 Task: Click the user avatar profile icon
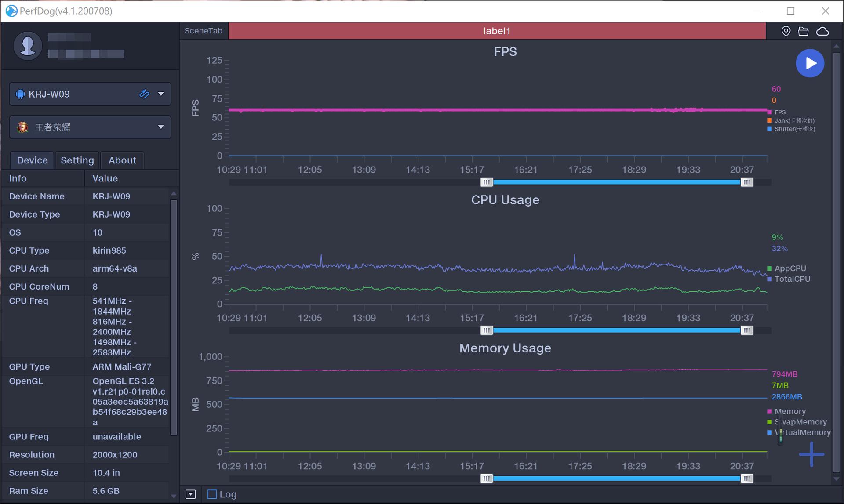click(28, 45)
